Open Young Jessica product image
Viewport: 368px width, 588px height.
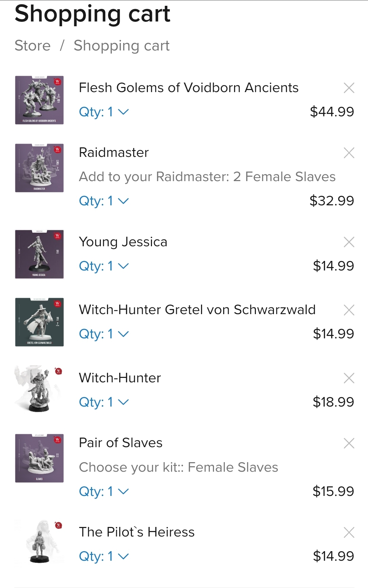(40, 254)
